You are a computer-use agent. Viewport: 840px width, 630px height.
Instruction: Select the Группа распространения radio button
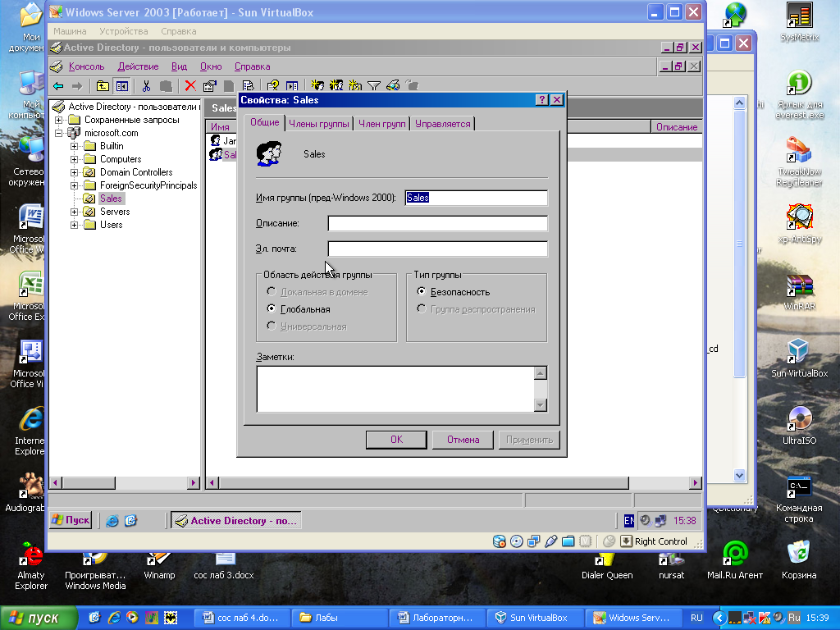[x=422, y=308]
